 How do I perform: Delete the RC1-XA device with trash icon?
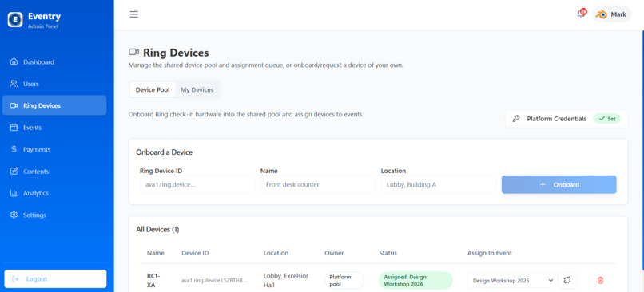tap(600, 281)
